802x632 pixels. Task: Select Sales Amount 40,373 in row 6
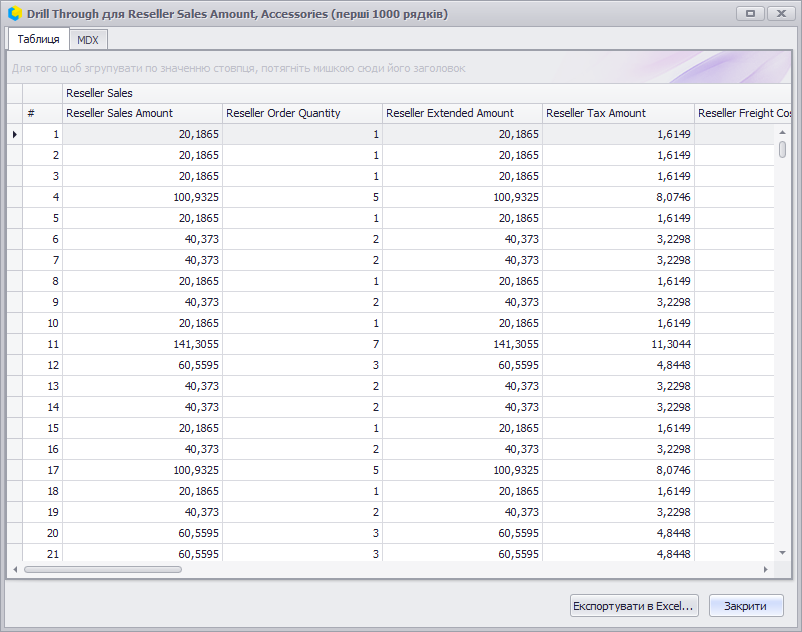pos(143,239)
